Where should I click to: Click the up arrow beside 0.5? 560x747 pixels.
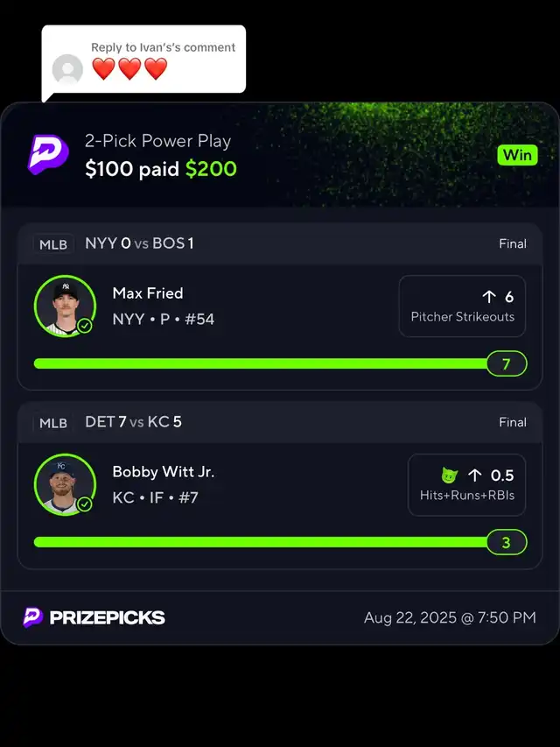pyautogui.click(x=474, y=476)
